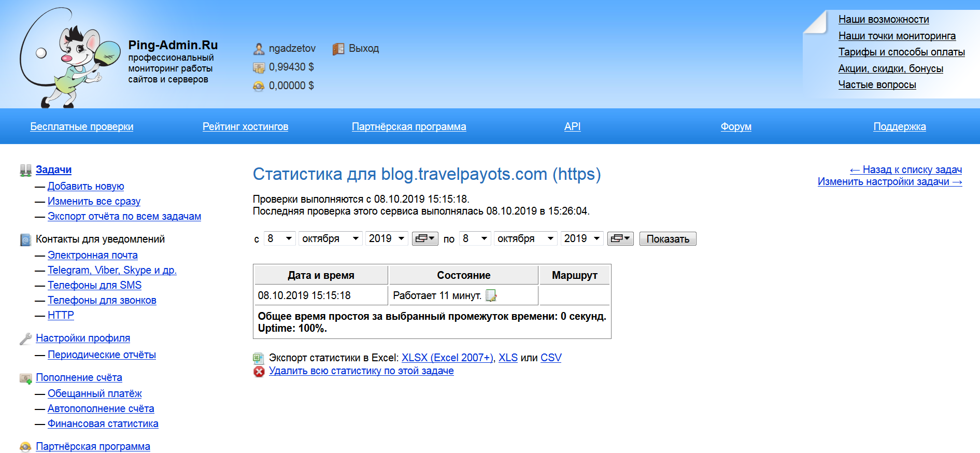Open Экспорт отчёта по всем задачам
This screenshot has height=453, width=980.
click(x=124, y=216)
